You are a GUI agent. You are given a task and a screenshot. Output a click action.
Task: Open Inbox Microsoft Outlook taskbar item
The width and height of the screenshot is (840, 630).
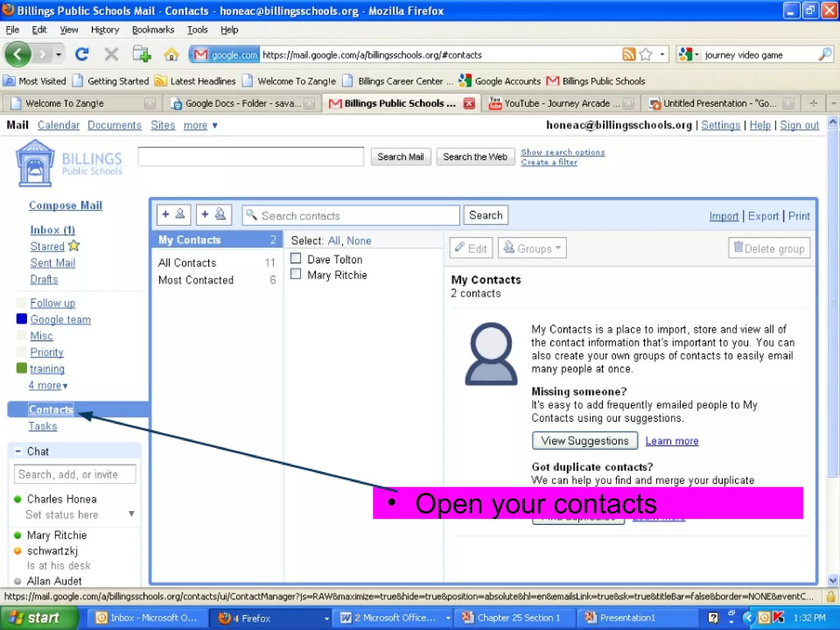point(147,618)
